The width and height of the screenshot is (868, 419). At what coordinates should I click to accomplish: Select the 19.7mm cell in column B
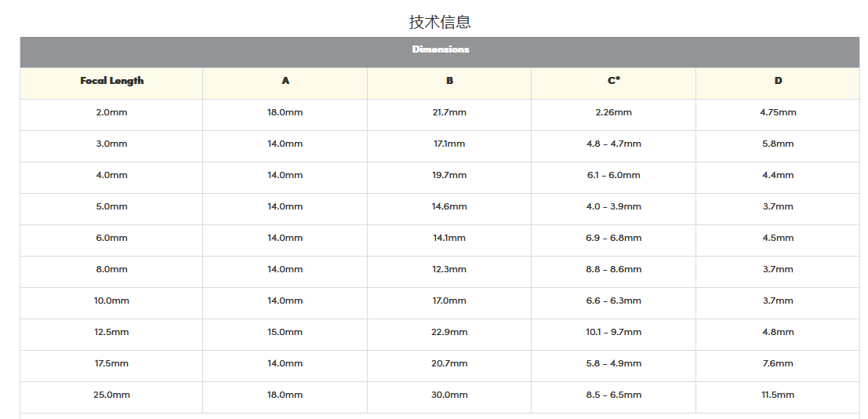[x=449, y=175]
